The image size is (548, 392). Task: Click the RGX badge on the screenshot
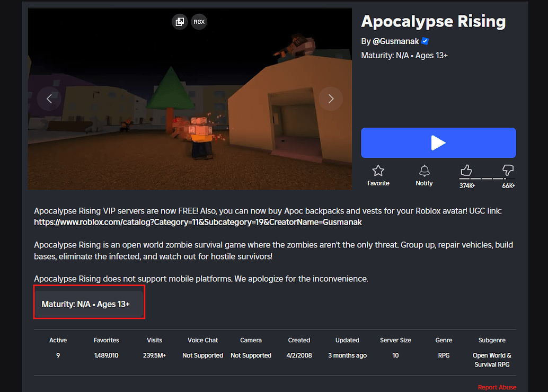coord(199,22)
